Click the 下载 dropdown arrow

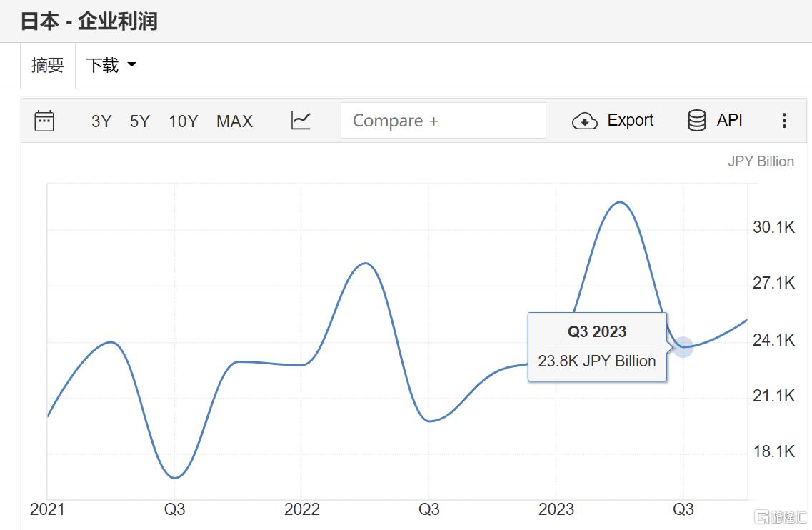(131, 65)
